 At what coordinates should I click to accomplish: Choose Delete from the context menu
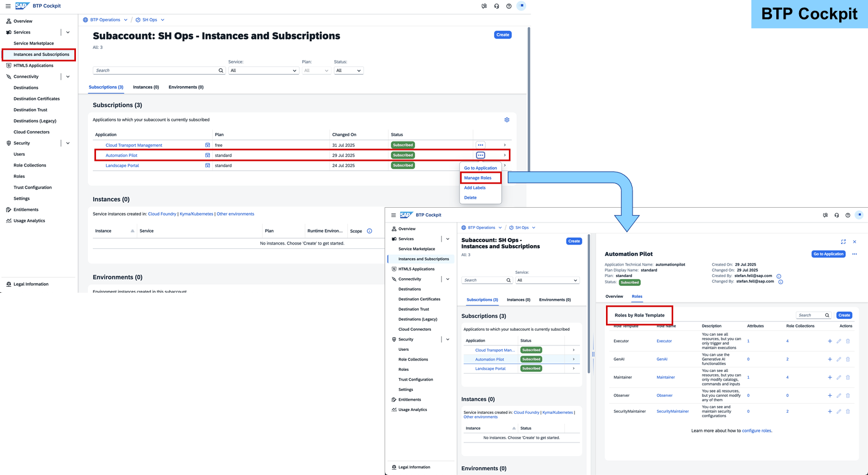[x=470, y=198]
